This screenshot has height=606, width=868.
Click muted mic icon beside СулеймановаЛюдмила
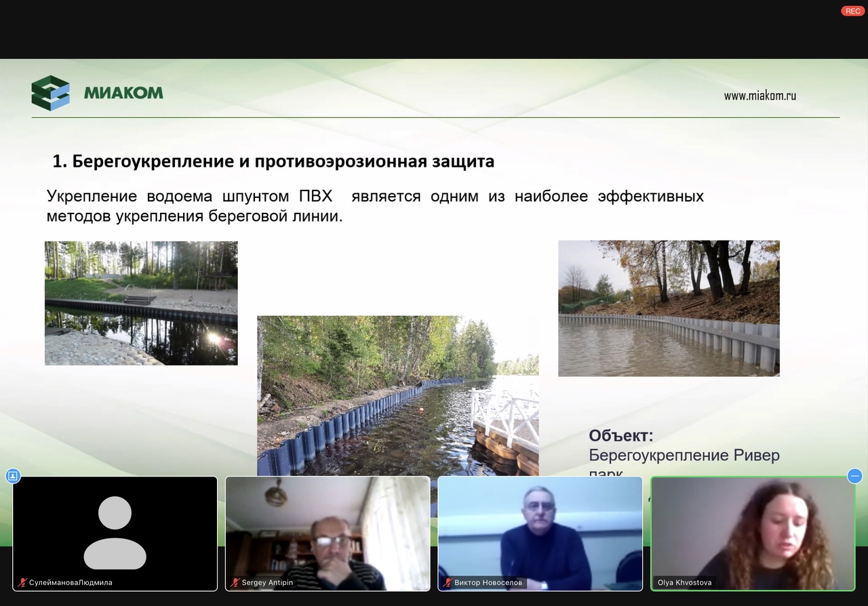(x=22, y=582)
